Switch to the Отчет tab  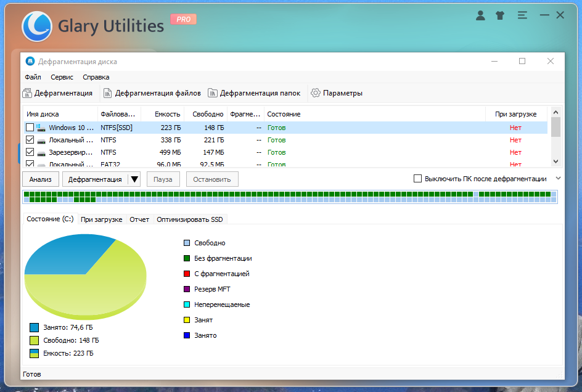point(139,219)
